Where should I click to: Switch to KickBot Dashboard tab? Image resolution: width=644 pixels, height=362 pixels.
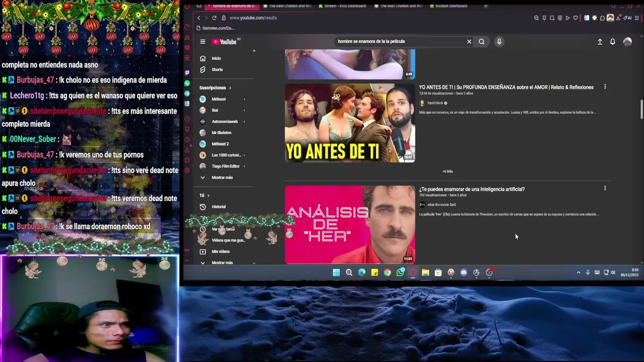(x=448, y=6)
